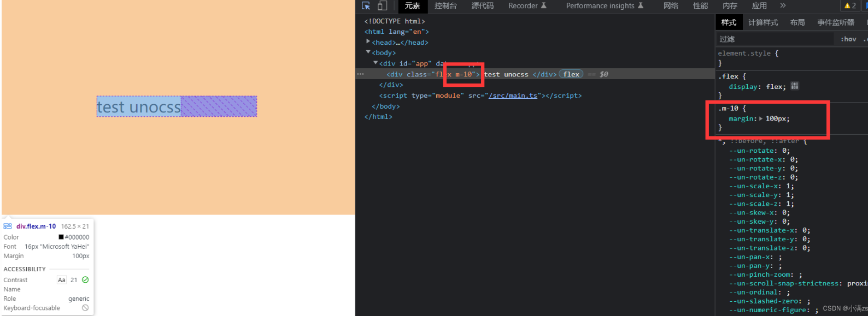Switch to the 控制台 tab
The image size is (868, 316).
[445, 6]
